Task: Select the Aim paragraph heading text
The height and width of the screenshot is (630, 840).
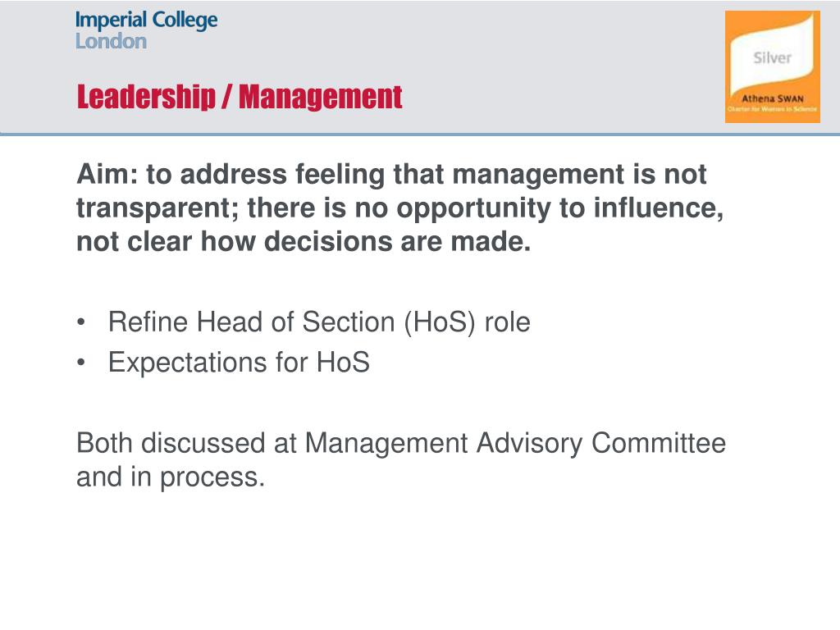Action: (x=400, y=208)
